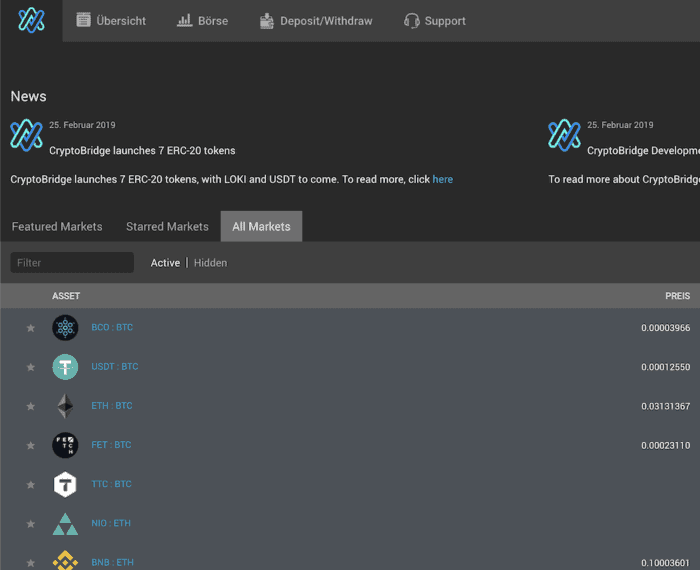Screen dimensions: 700x570
Task: Star the FET : BTC market
Action: click(30, 445)
